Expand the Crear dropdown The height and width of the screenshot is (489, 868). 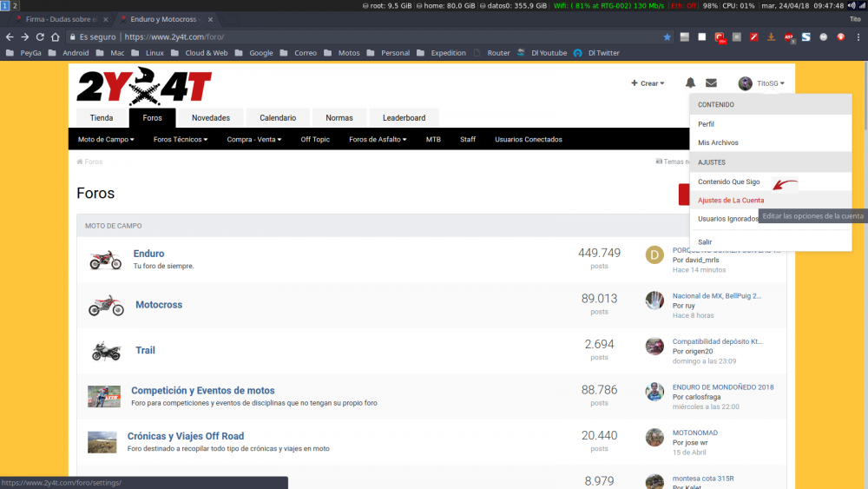point(648,83)
